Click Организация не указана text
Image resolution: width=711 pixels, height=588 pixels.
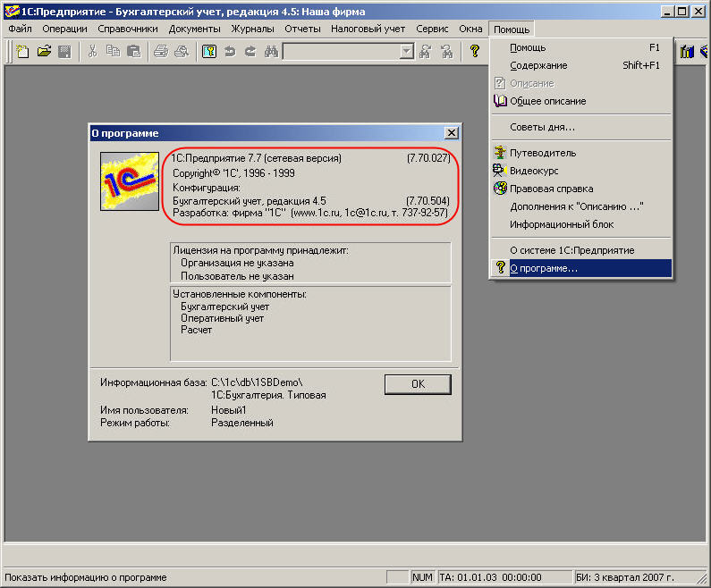[x=237, y=263]
